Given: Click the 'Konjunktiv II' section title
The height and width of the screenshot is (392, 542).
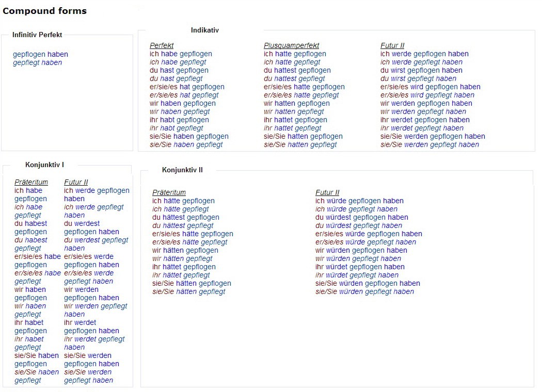Looking at the screenshot, I should coord(182,170).
